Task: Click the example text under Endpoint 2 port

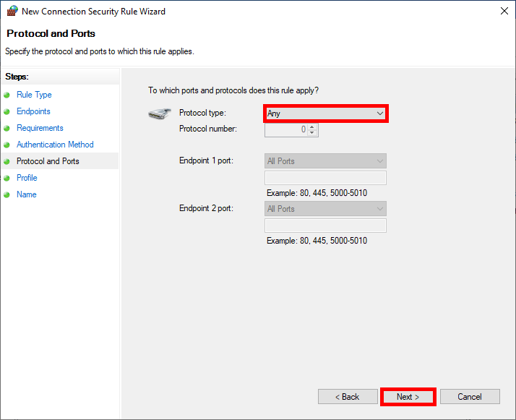Action: pyautogui.click(x=317, y=241)
